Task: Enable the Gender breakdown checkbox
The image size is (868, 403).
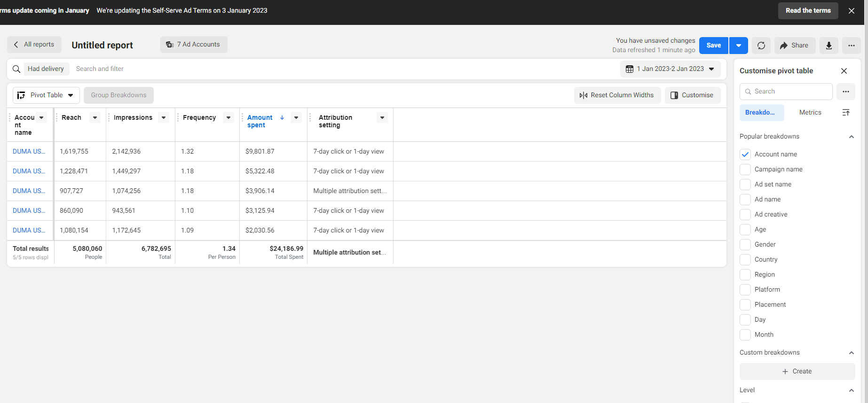Action: (x=745, y=245)
